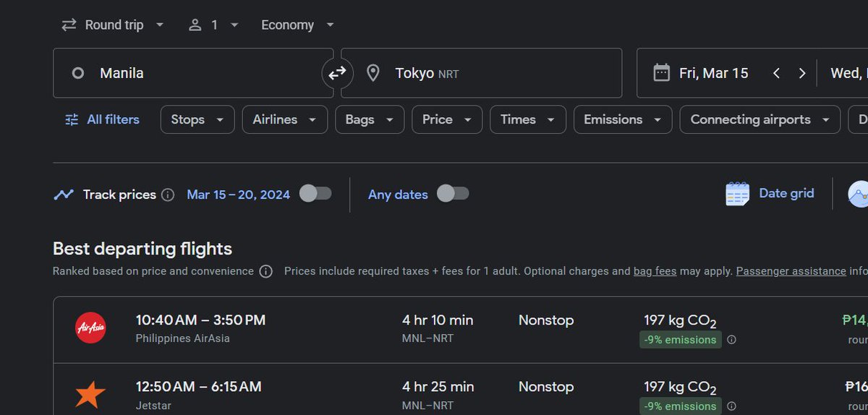Click the -9% emissions badge on Jetstar flight
868x415 pixels.
tap(680, 406)
